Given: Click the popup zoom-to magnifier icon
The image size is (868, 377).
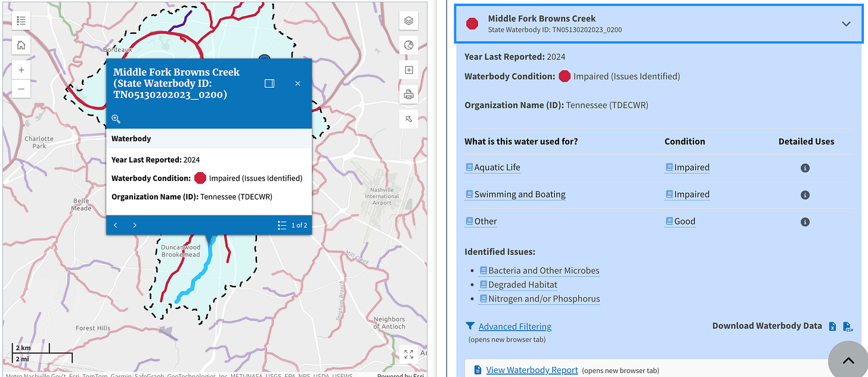Looking at the screenshot, I should coord(116,119).
